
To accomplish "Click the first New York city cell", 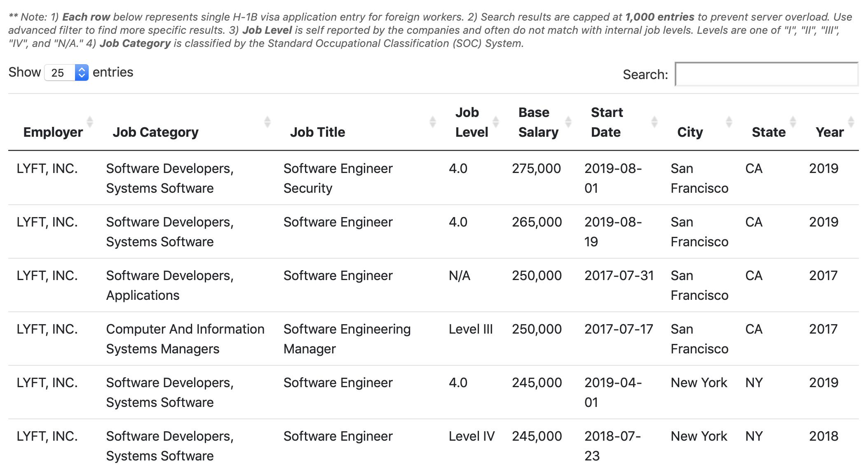I will [x=699, y=383].
